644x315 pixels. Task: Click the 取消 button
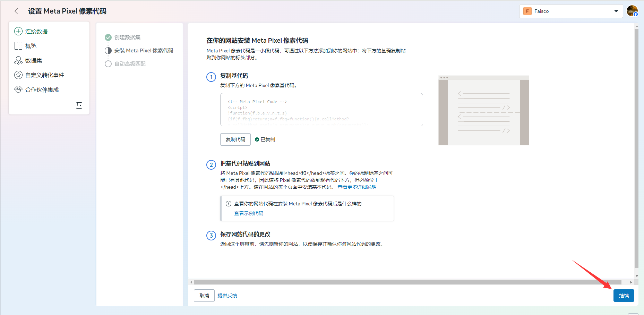point(204,296)
